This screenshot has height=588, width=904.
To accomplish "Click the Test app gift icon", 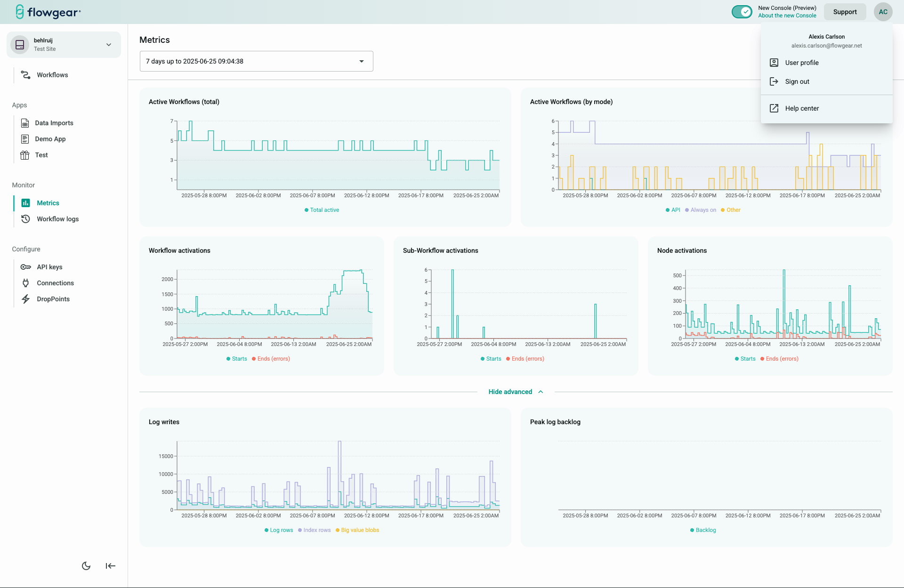I will [x=25, y=155].
